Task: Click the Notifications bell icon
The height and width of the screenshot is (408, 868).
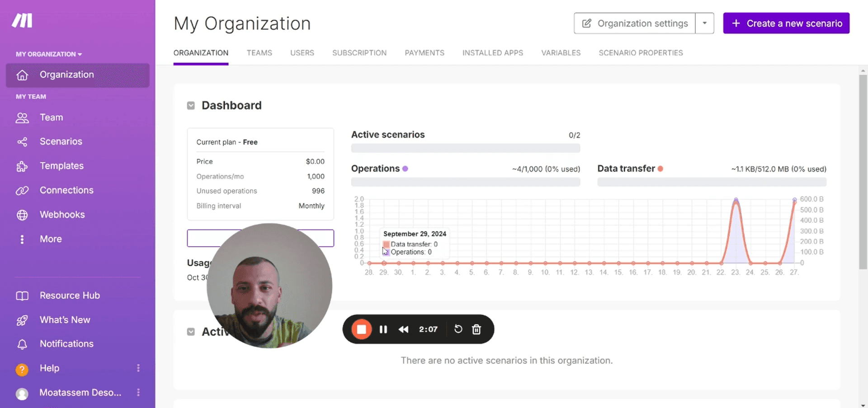Action: pos(22,344)
